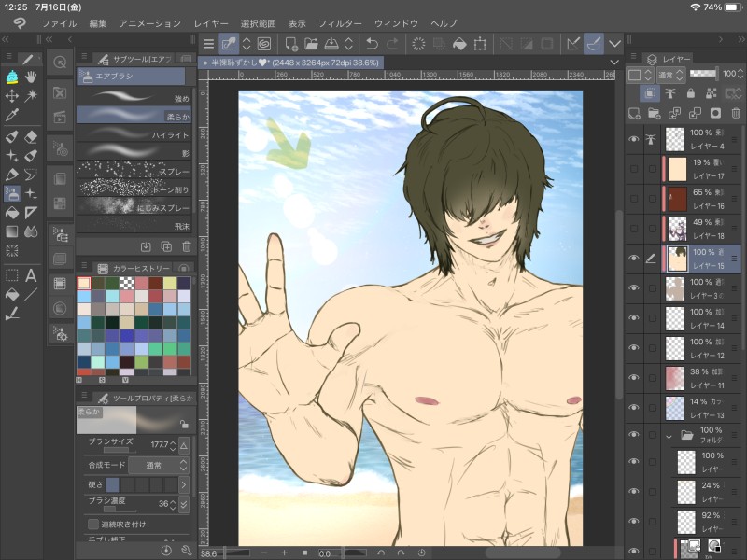Hide the フォルダ layer folder
Image resolution: width=747 pixels, height=560 pixels.
(x=634, y=434)
